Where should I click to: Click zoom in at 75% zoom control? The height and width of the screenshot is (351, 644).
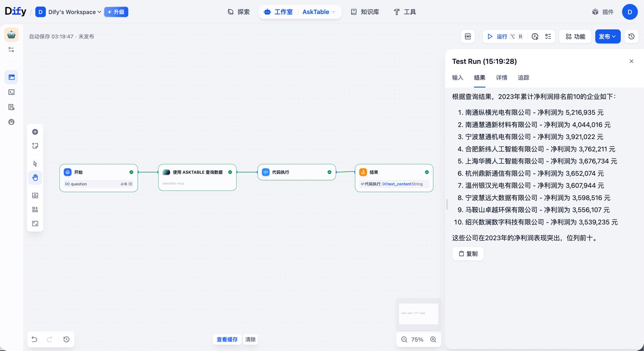433,339
